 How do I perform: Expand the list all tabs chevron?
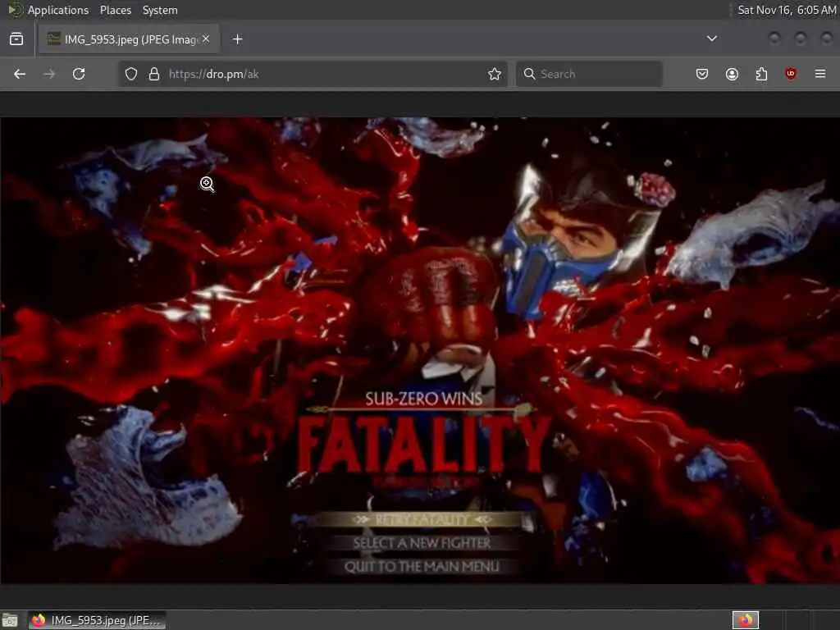tap(712, 39)
